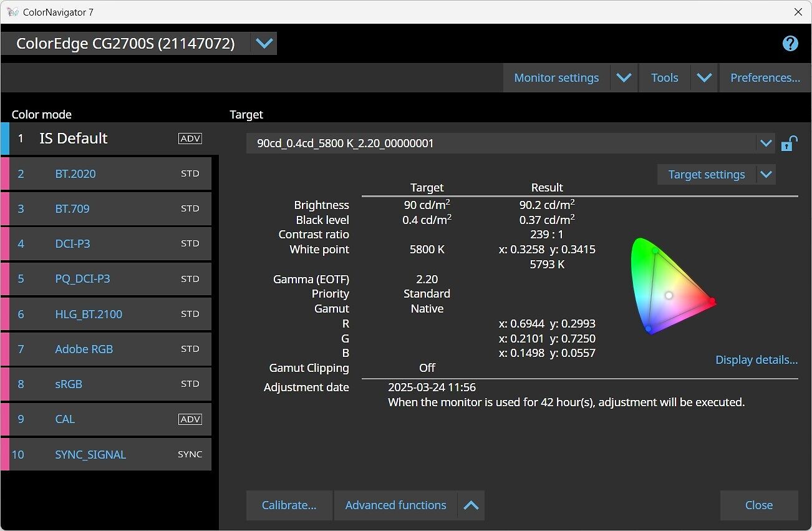Switch to the DCI-P3 color mode
This screenshot has width=812, height=531.
click(107, 243)
